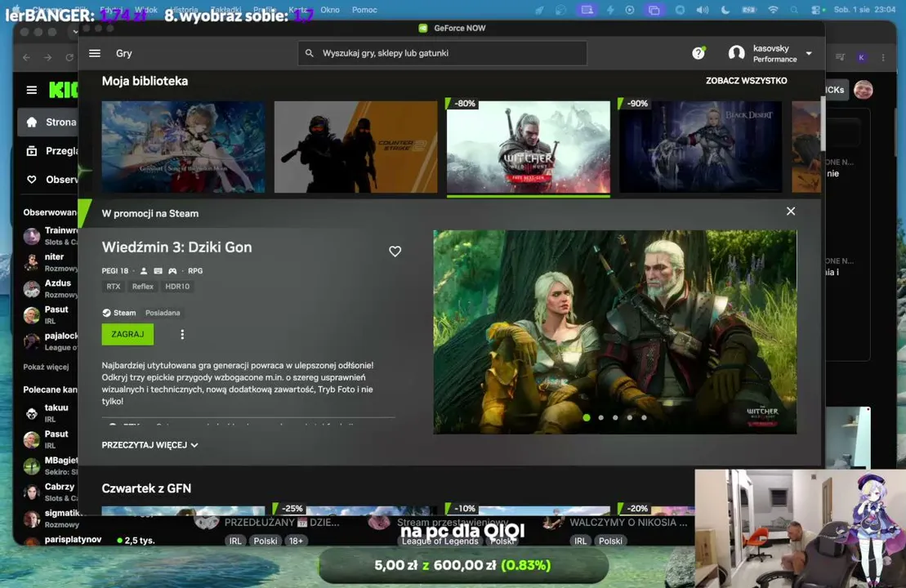
Task: Open sigmatik channel in Kick sidebar
Action: pyautogui.click(x=51, y=518)
